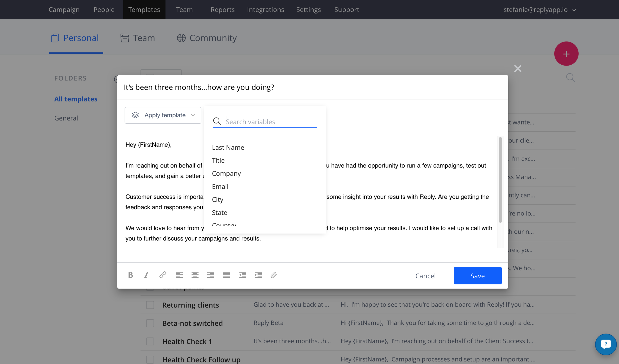Open the help chat bubble
Screen dimensions: 619x364
[x=606, y=344]
